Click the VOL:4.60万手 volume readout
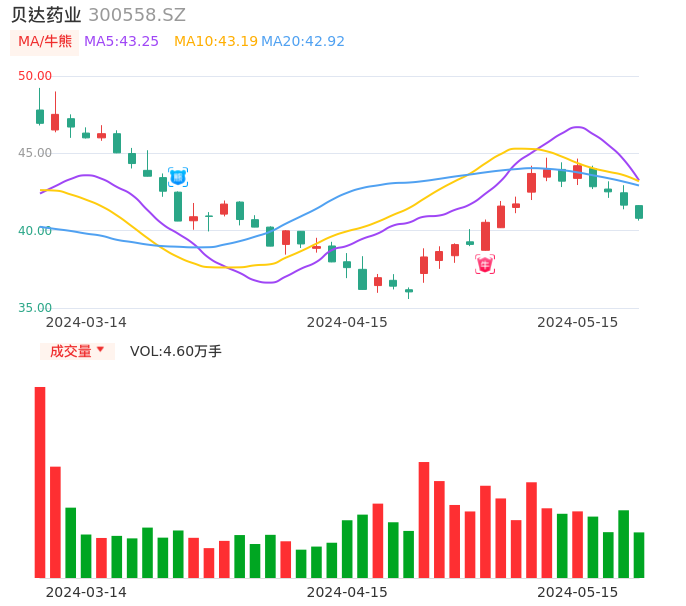Screen dimensions: 686x606 tap(176, 351)
